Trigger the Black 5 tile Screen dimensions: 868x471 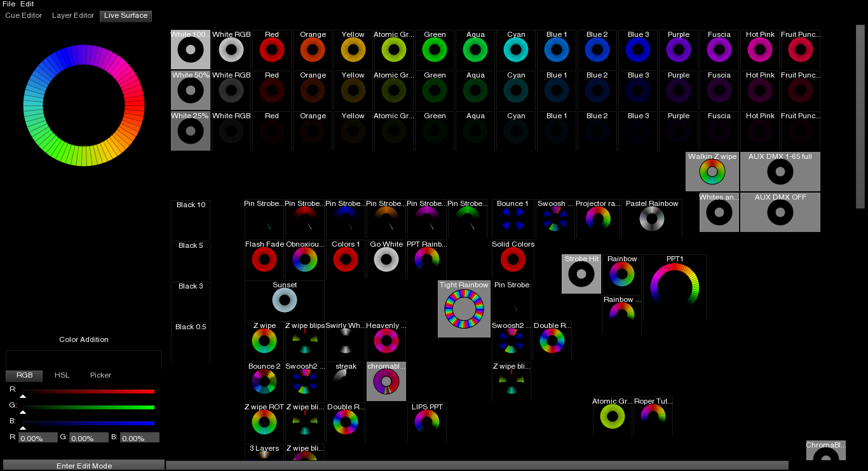(x=191, y=261)
